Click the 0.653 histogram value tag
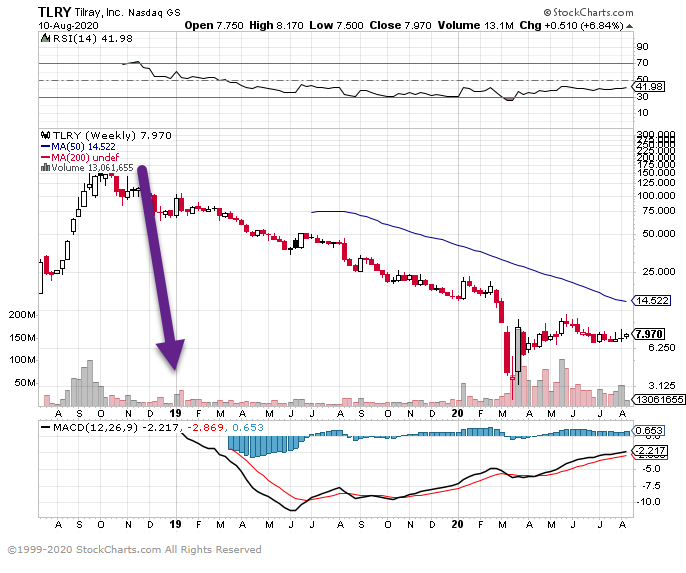Viewport: 686px width, 573px height. click(x=649, y=430)
